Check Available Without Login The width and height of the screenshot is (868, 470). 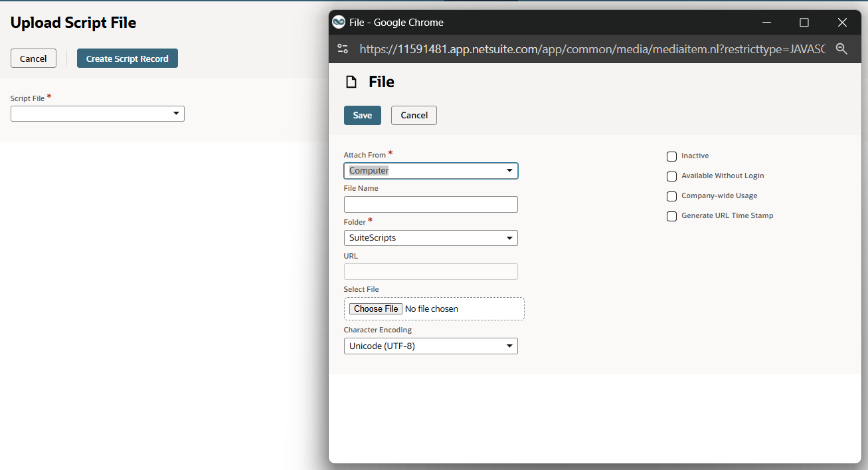point(671,176)
